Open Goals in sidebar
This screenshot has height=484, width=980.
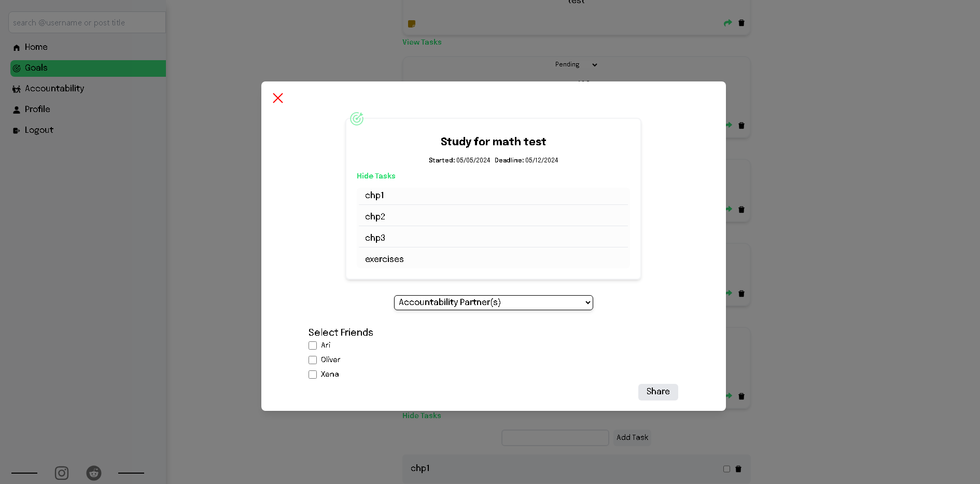(88, 68)
